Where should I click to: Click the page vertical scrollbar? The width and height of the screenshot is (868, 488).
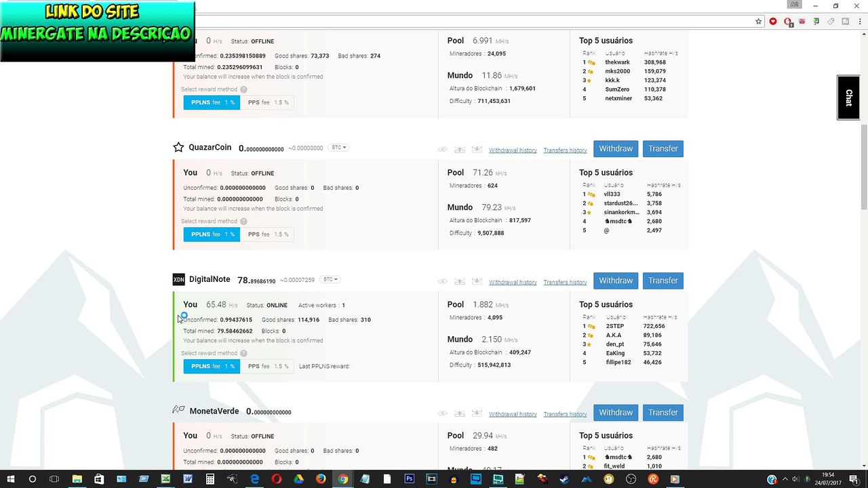[x=864, y=166]
